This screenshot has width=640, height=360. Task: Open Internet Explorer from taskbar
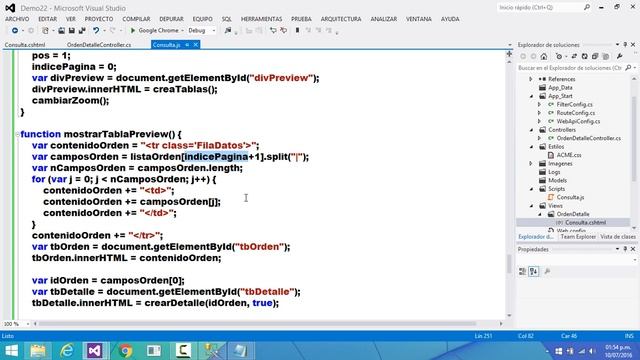pos(67,351)
